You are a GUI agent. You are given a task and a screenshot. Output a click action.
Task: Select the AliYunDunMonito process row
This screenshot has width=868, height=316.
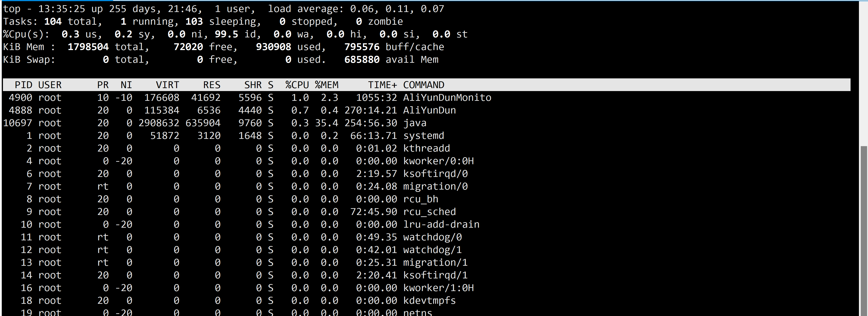pyautogui.click(x=447, y=98)
